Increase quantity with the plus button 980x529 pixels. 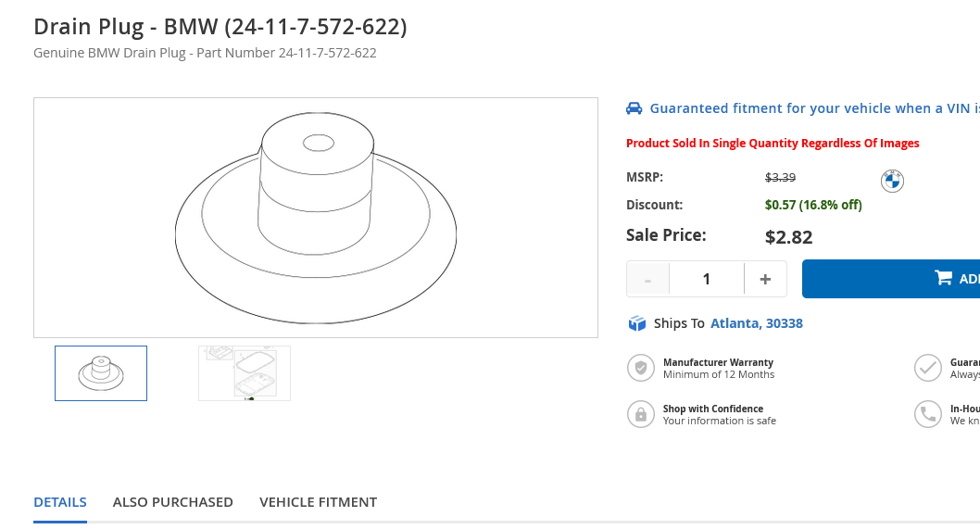click(x=765, y=279)
